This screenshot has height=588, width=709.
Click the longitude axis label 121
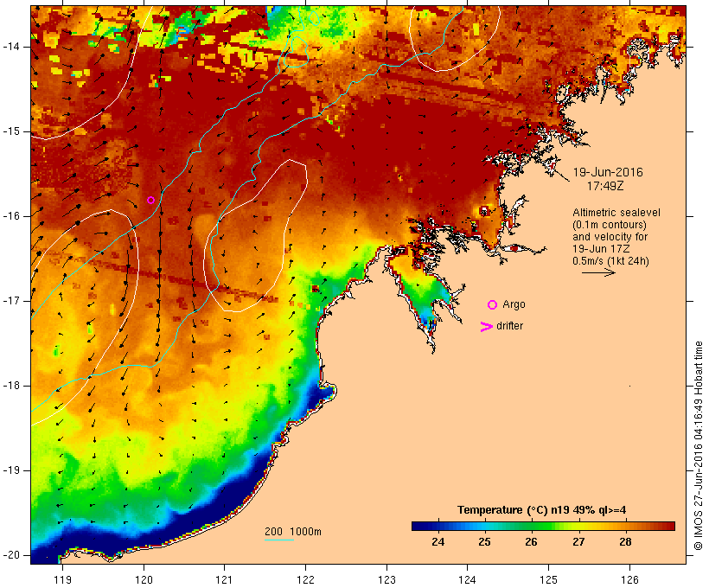point(224,580)
